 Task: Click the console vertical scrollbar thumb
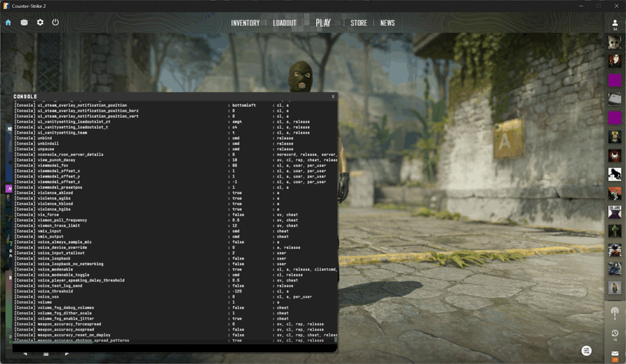point(336,340)
